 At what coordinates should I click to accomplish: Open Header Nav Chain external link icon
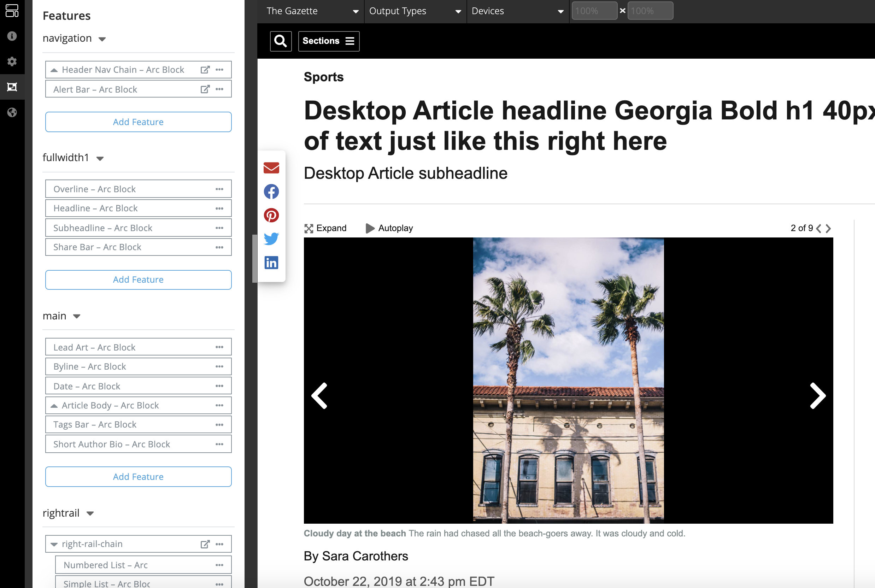tap(205, 70)
